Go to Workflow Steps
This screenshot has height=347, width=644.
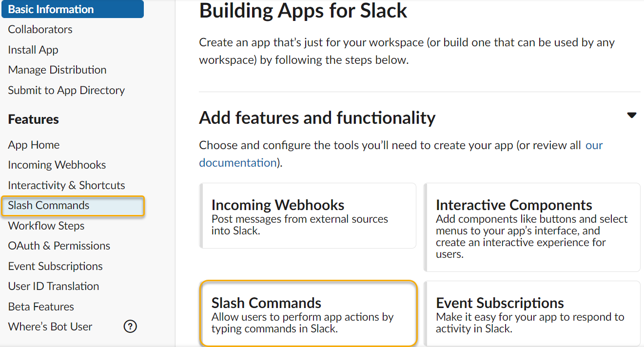46,226
